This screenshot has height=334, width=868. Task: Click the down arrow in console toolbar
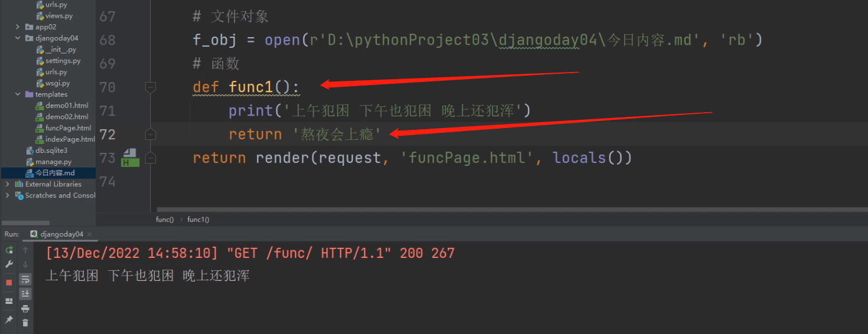[x=25, y=264]
